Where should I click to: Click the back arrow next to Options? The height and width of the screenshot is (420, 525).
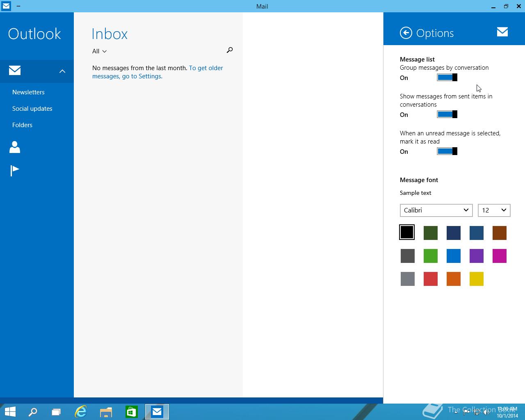pyautogui.click(x=406, y=33)
